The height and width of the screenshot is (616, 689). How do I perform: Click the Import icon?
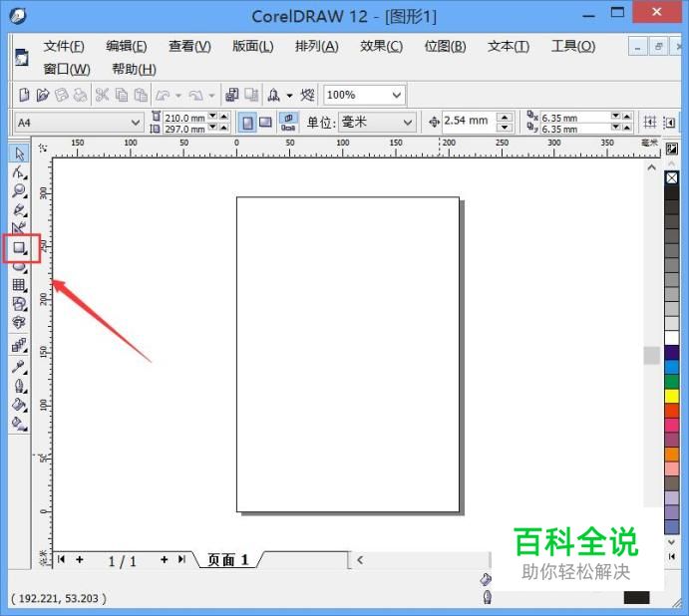tap(231, 95)
